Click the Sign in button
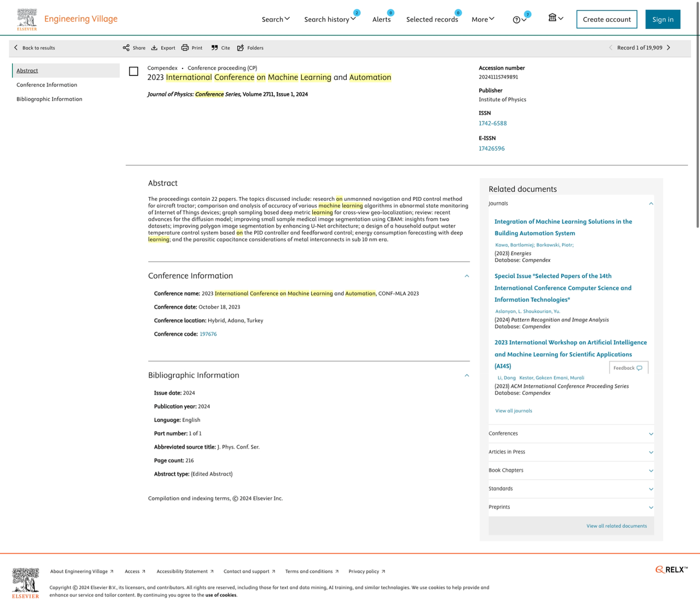Screen dimensions: 700x611 662,19
